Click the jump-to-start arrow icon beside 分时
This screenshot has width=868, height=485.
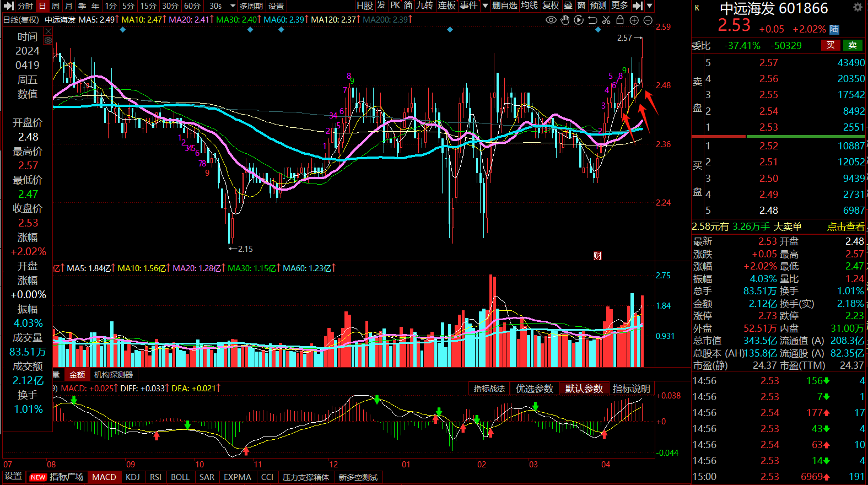(8, 6)
